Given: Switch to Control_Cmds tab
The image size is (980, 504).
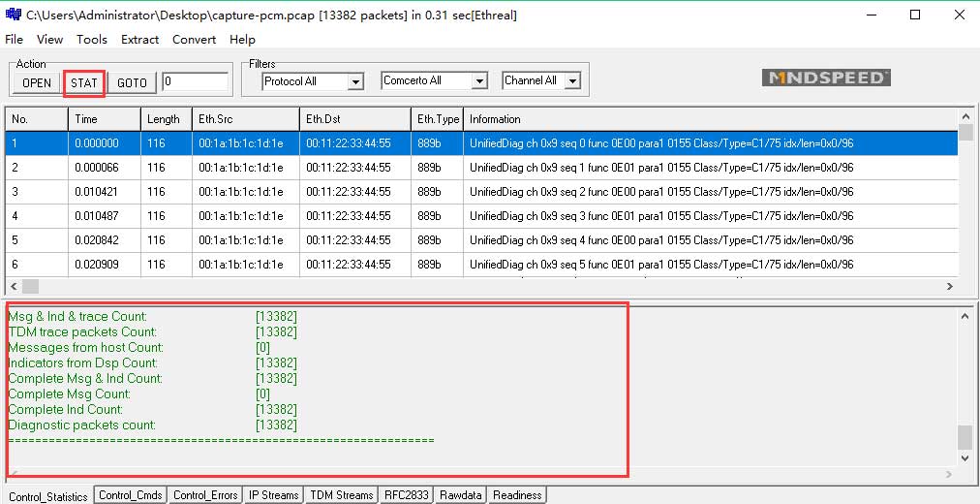Looking at the screenshot, I should point(131,495).
